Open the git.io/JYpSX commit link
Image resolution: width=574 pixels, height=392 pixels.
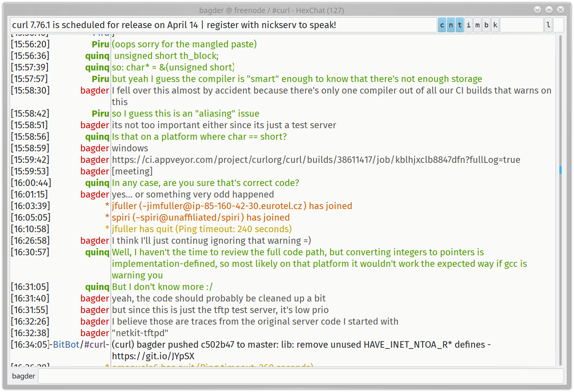tap(153, 356)
